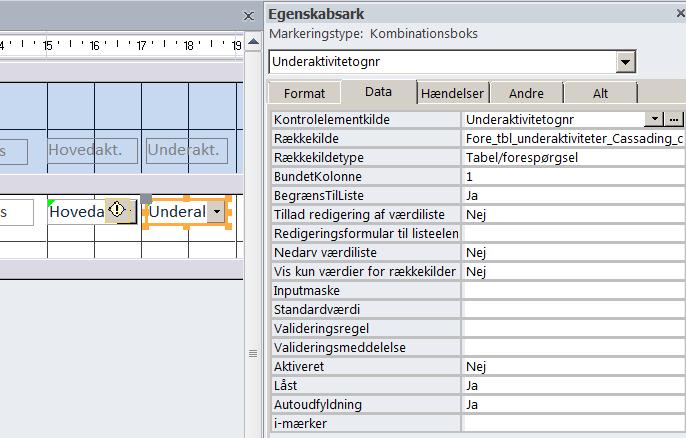Select the Andre tab
686x438 pixels.
pyautogui.click(x=526, y=93)
